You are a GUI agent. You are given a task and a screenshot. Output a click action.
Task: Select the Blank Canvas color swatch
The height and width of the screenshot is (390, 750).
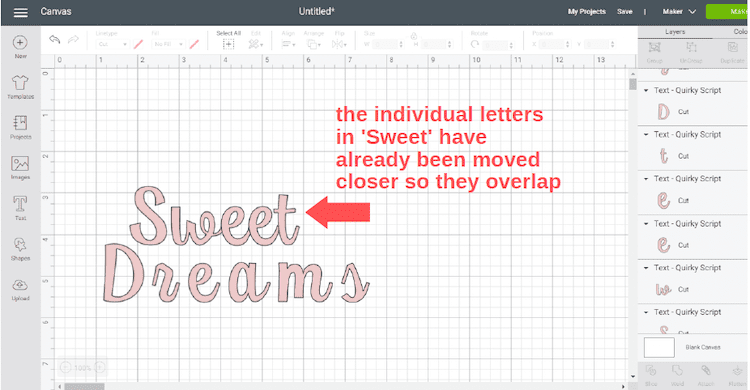659,347
